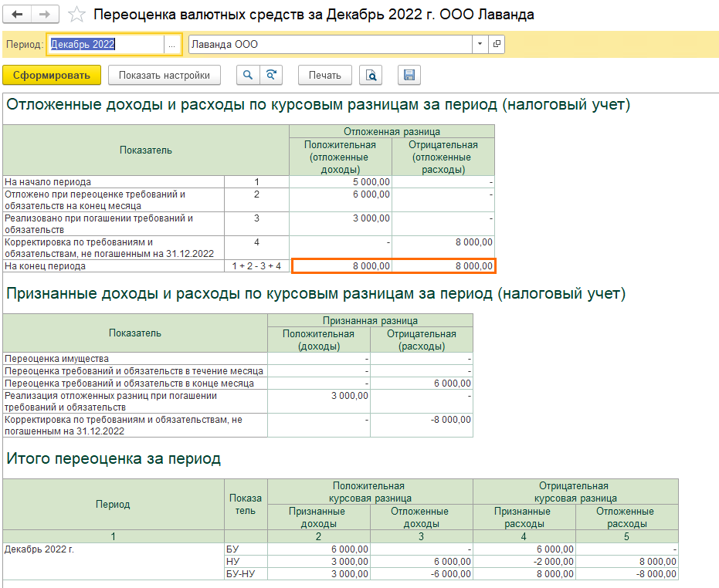The height and width of the screenshot is (588, 719).
Task: Select the БУ-НУ indicator cell
Action: tap(246, 574)
